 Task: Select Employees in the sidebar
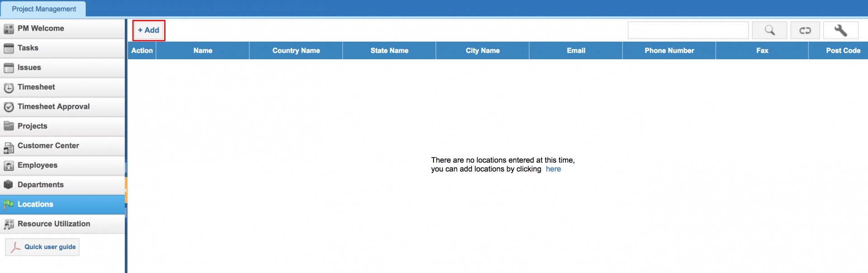[x=62, y=165]
